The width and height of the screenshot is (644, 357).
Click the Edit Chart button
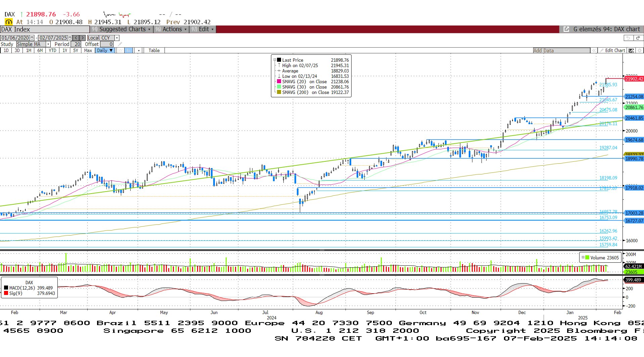tap(613, 50)
